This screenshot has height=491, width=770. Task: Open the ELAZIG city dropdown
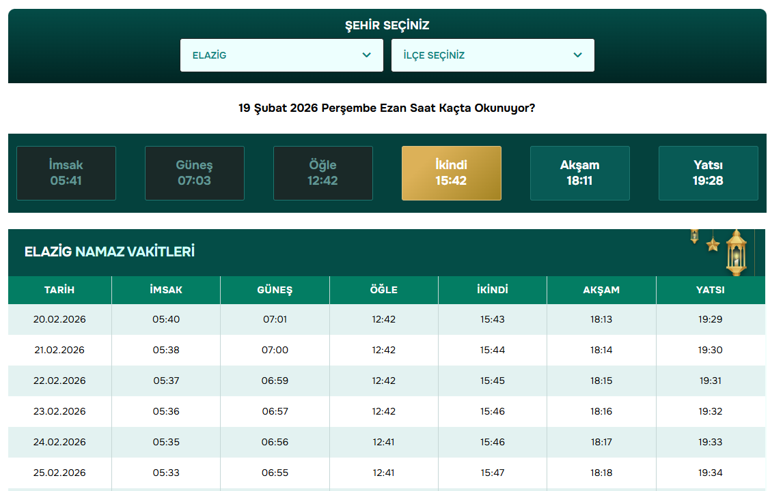pos(281,55)
